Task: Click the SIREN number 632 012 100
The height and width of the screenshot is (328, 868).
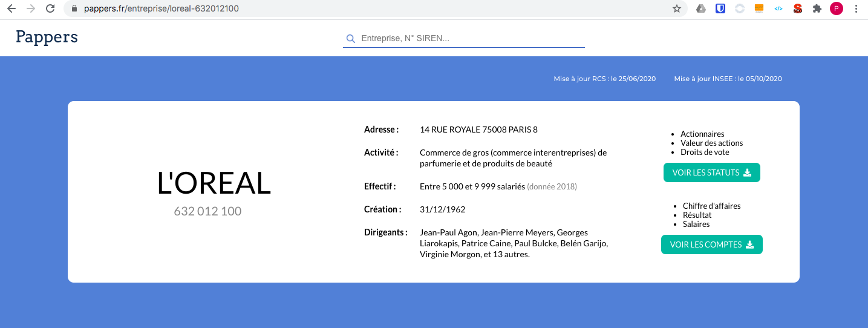Action: pos(207,211)
